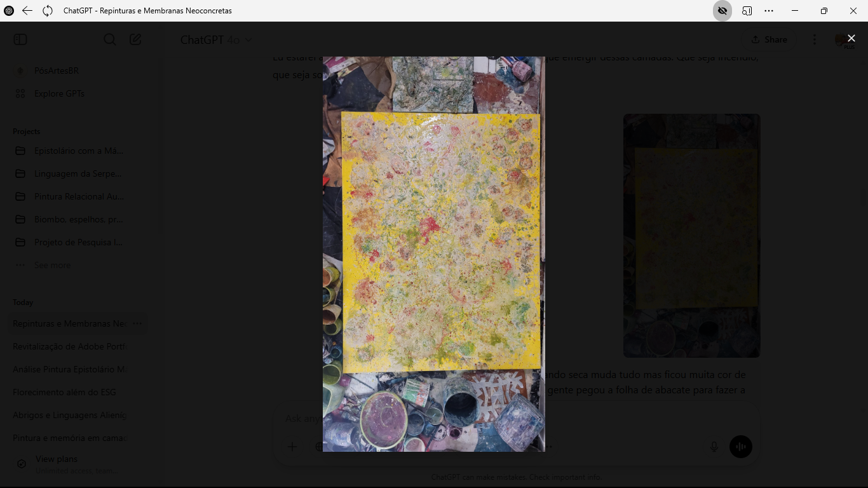Toggle the crossed-out eye icon in title bar

point(722,11)
